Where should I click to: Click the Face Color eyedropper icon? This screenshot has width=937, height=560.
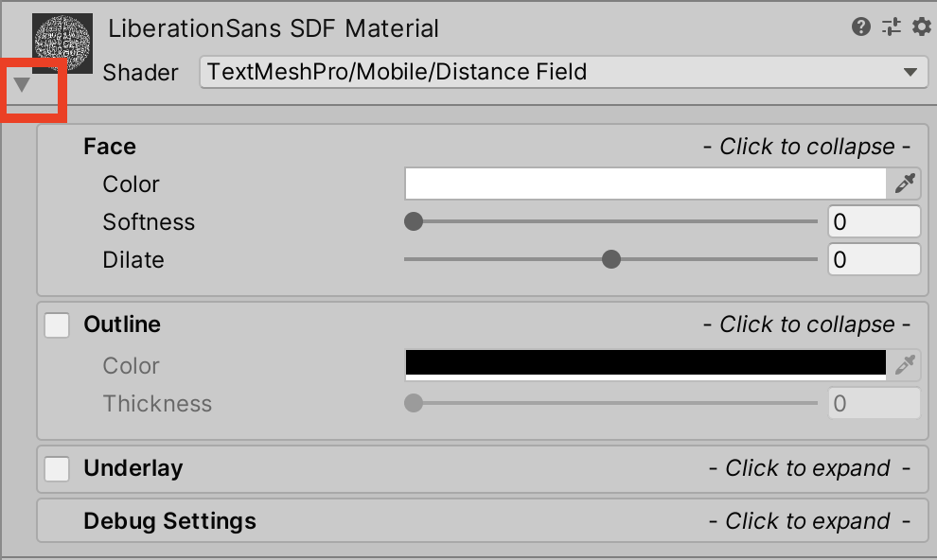[x=906, y=184]
